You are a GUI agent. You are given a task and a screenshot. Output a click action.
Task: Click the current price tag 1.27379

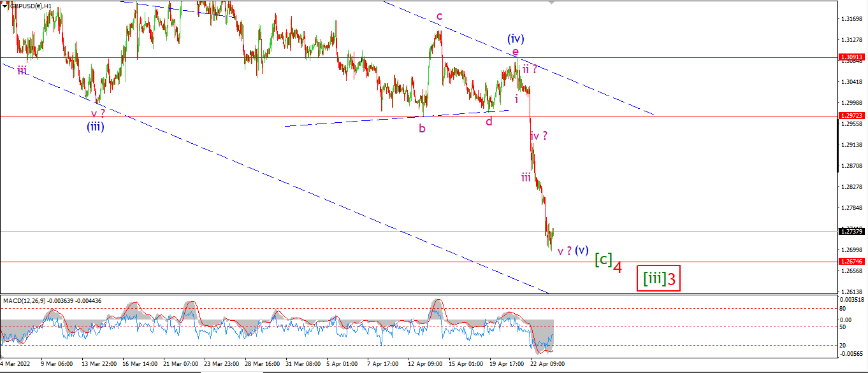tap(853, 231)
